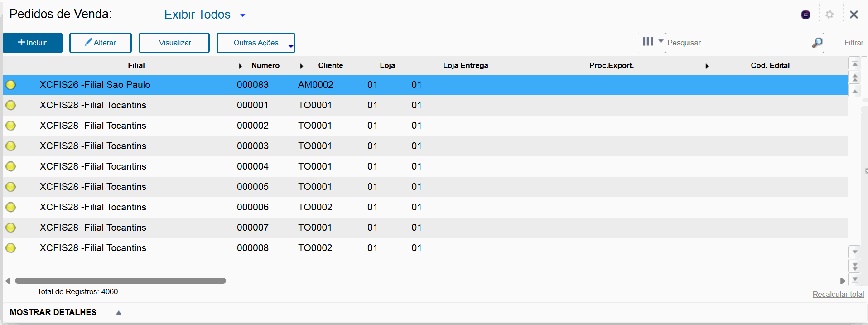
Task: Page up with the double up arrow
Action: (855, 78)
